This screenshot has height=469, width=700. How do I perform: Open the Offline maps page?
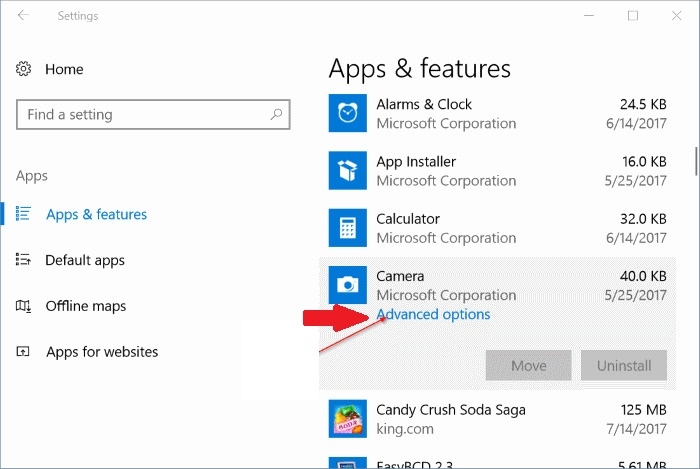click(86, 306)
